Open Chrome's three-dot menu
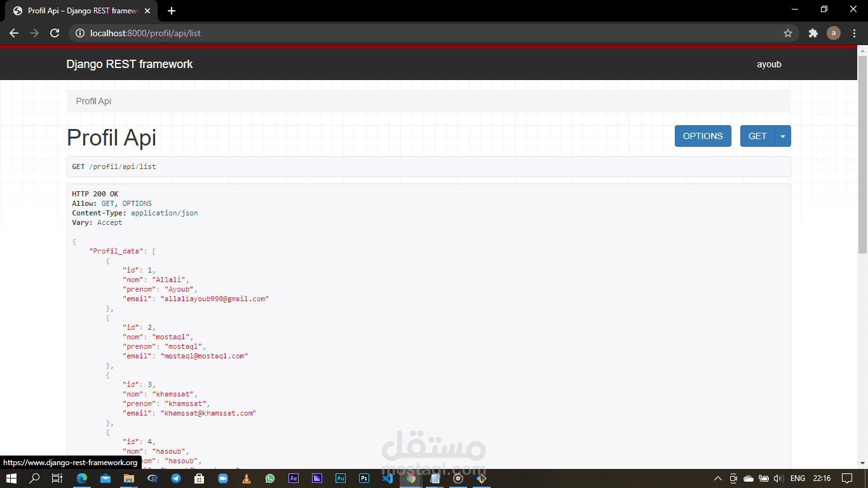This screenshot has height=488, width=868. click(x=854, y=33)
